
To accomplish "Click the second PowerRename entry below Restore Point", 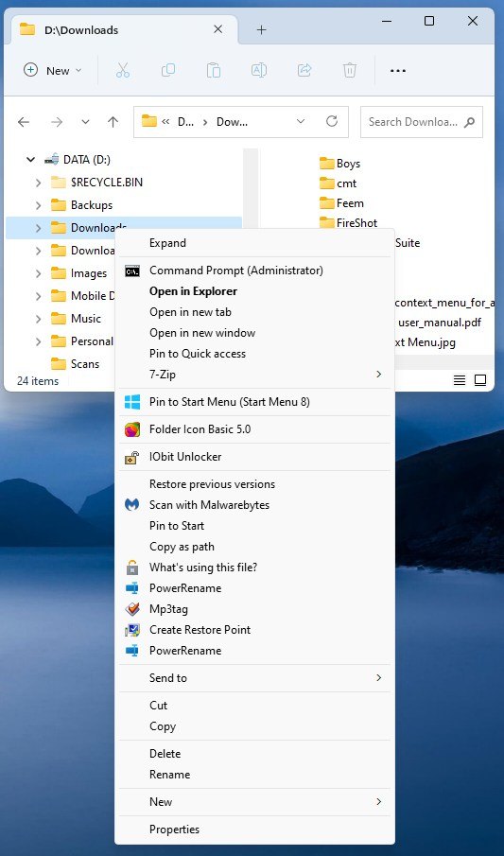I will [x=254, y=651].
